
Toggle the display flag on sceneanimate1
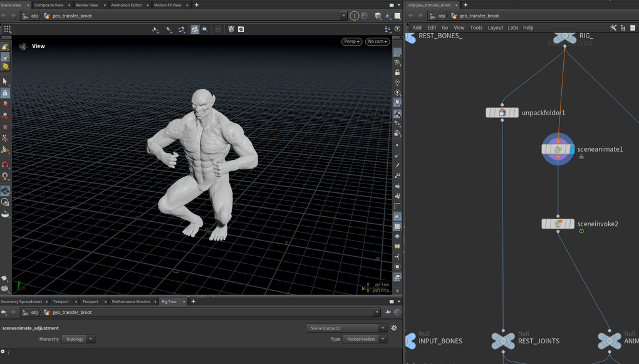[571, 149]
